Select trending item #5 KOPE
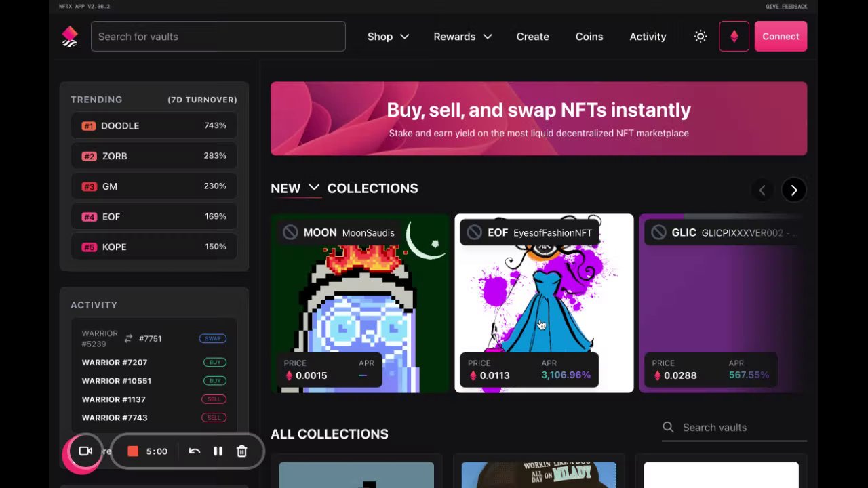Screen dimensions: 868x488 click(x=154, y=247)
